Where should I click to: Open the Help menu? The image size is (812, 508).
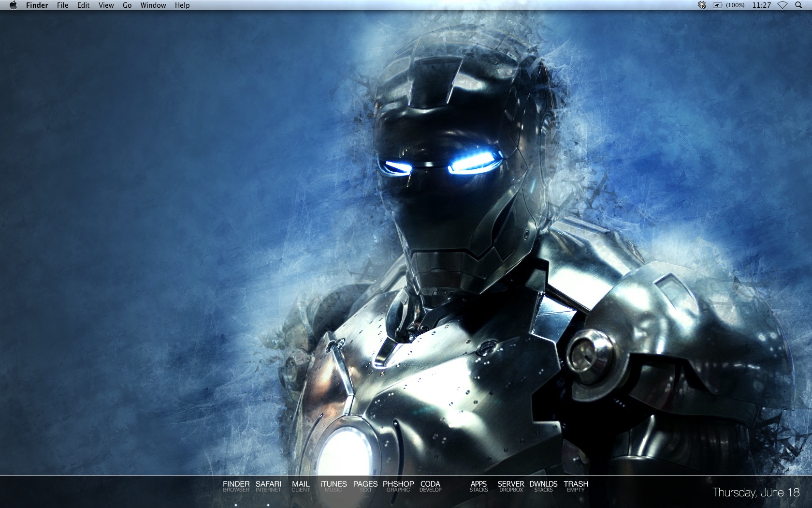tap(182, 5)
